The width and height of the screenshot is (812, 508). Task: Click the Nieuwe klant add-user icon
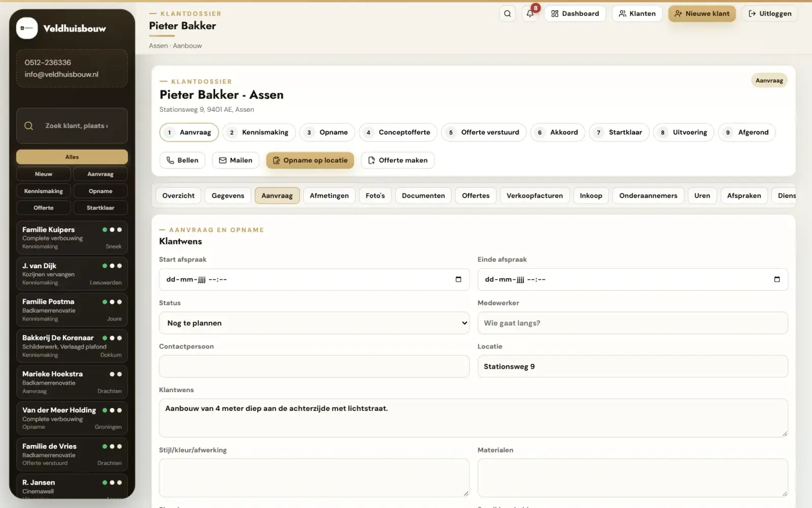(678, 14)
